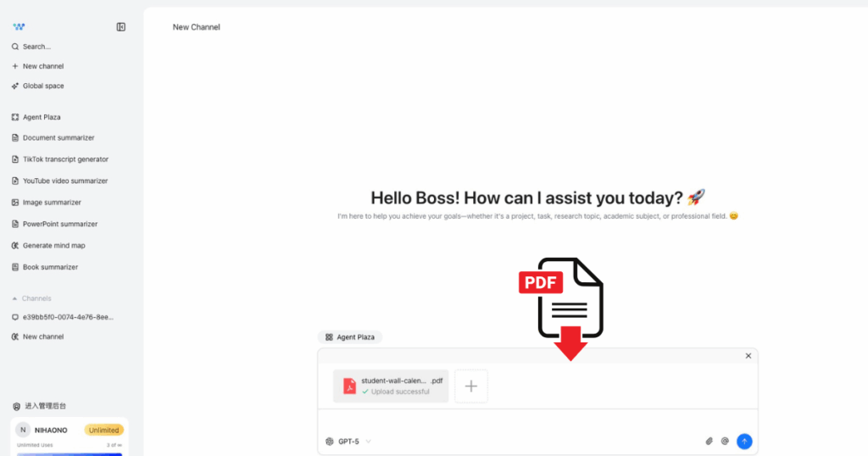This screenshot has height=456, width=868.
Task: Open Global space
Action: pos(42,86)
